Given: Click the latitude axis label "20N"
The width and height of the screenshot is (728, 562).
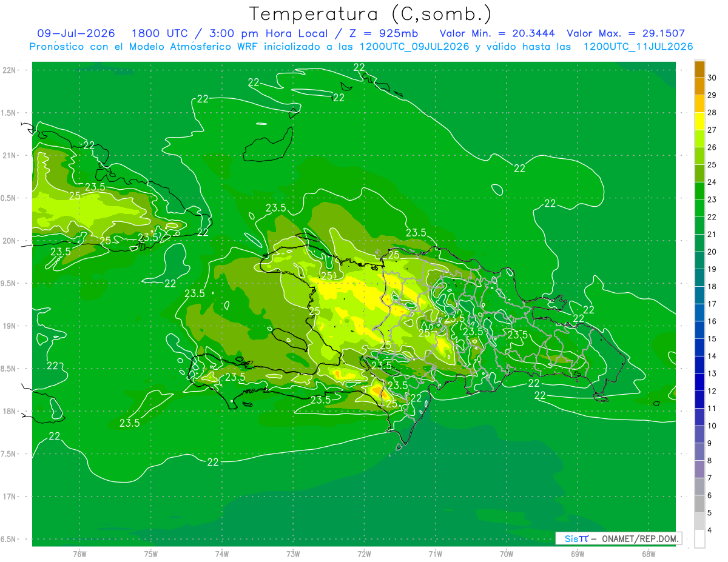Looking at the screenshot, I should [10, 241].
